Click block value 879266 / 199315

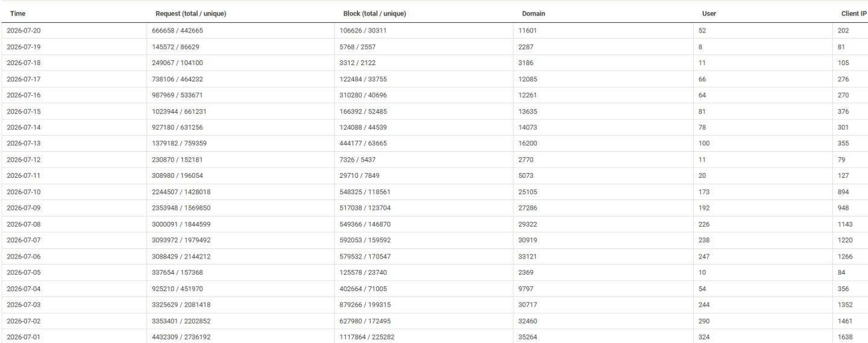point(366,304)
